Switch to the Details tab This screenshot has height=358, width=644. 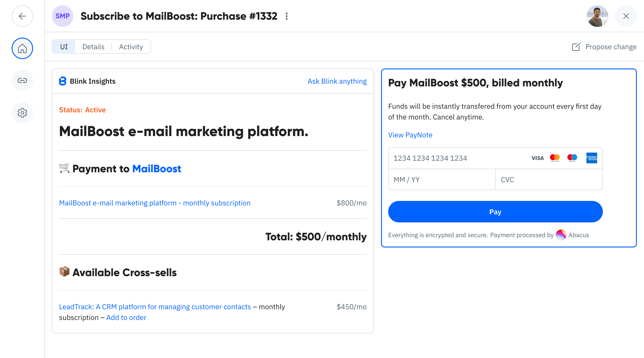93,47
